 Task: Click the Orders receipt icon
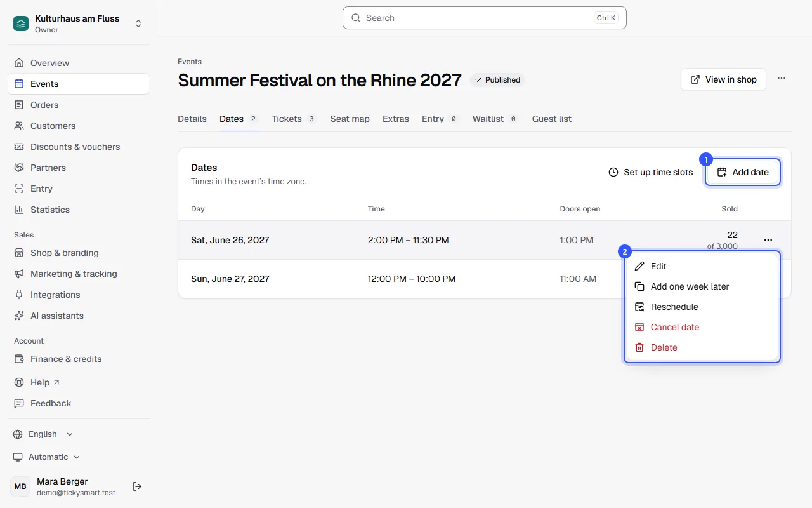click(19, 105)
